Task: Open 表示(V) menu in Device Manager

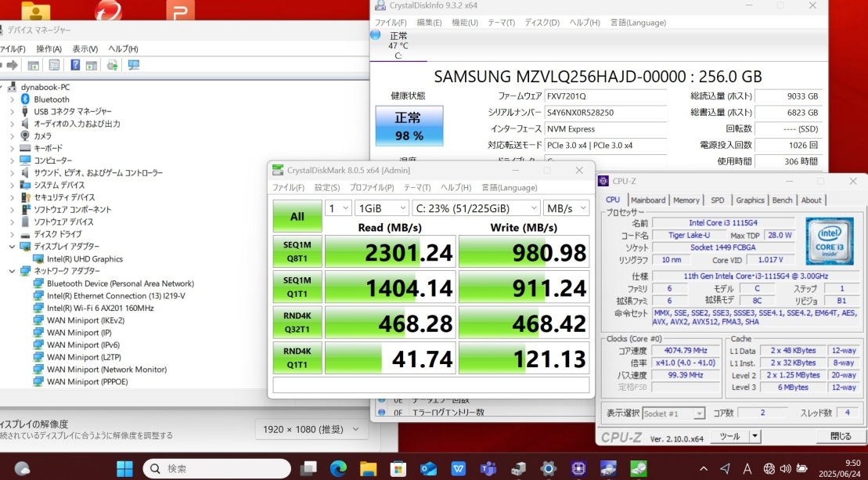Action: pos(85,49)
